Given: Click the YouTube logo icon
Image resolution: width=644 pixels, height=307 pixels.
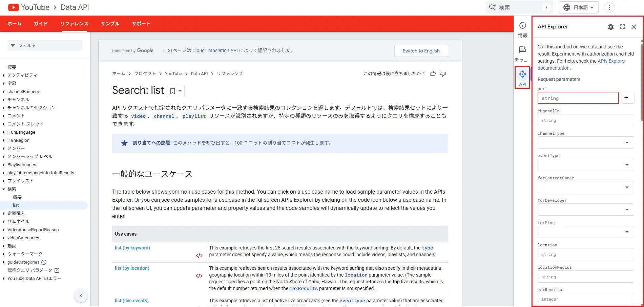Looking at the screenshot, I should coord(13,7).
